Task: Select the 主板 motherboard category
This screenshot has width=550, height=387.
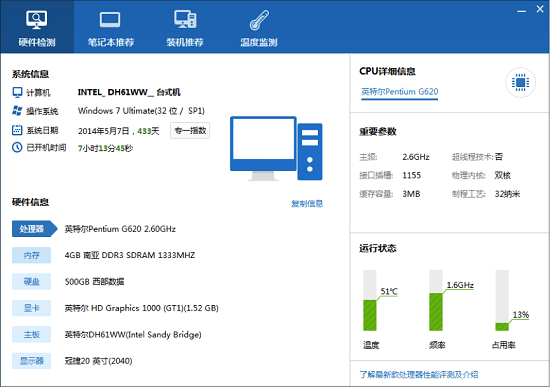Action: click(31, 334)
